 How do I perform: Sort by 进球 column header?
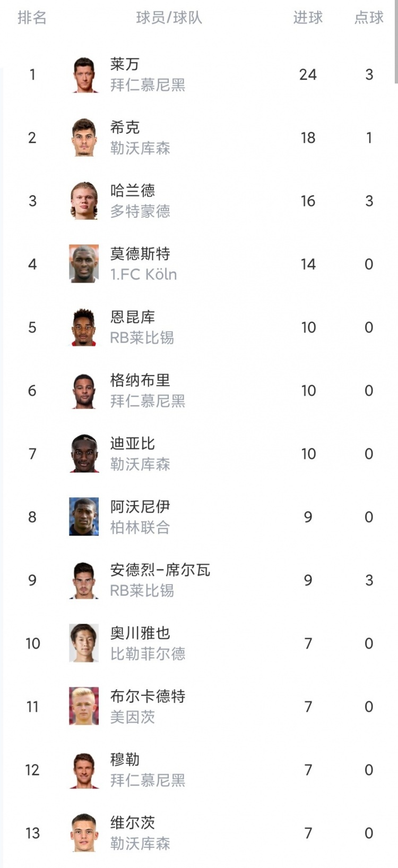(308, 18)
